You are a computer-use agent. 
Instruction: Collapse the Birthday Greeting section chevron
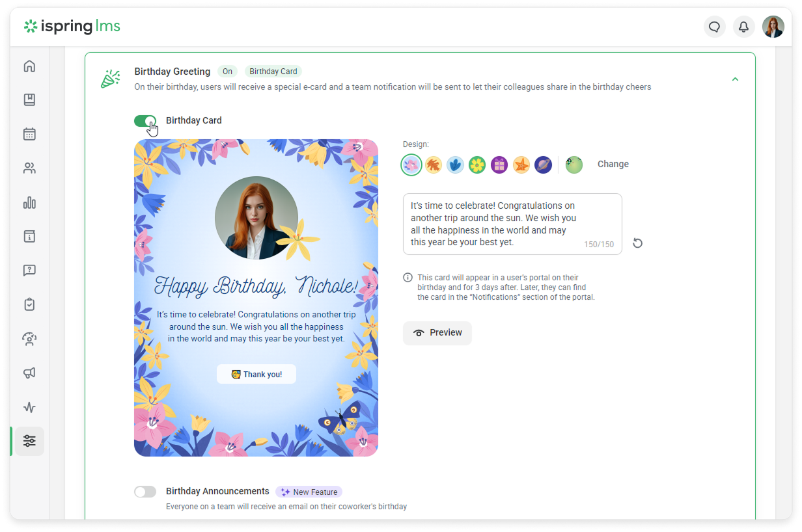point(735,79)
